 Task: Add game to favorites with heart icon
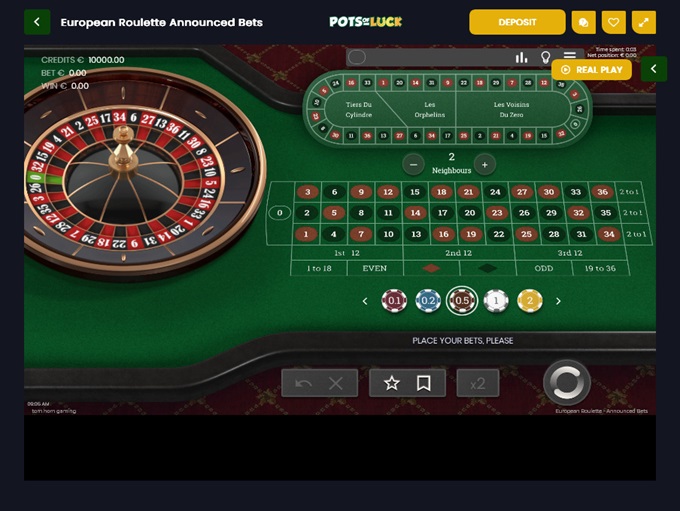pos(614,22)
